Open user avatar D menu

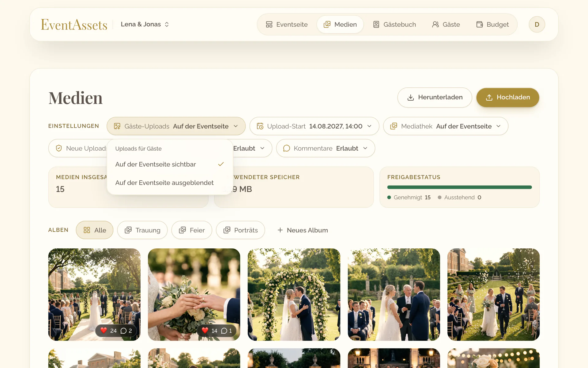tap(537, 25)
